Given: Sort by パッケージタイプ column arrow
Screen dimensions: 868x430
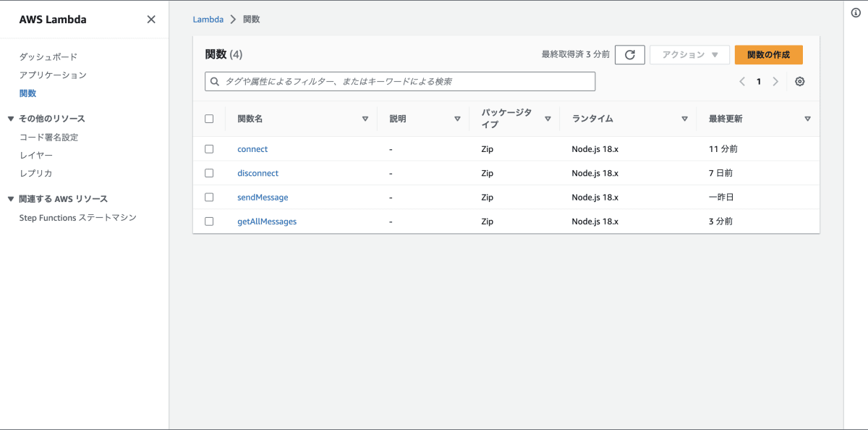Looking at the screenshot, I should [548, 119].
